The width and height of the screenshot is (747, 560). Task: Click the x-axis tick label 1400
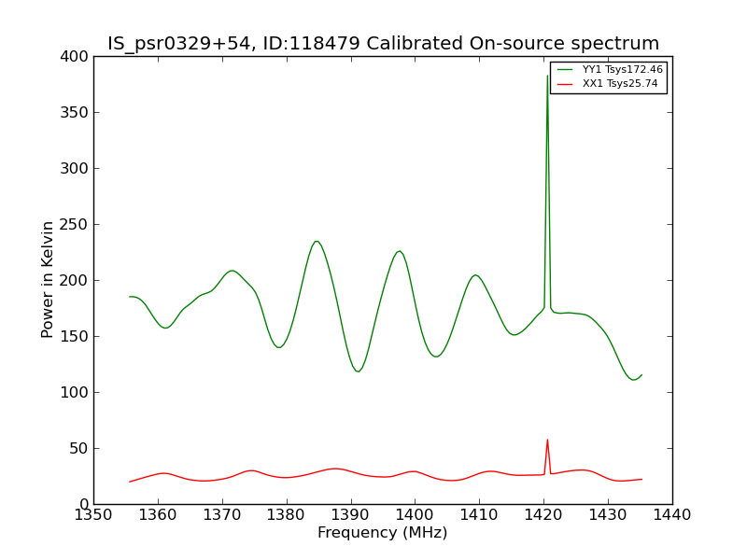point(415,515)
